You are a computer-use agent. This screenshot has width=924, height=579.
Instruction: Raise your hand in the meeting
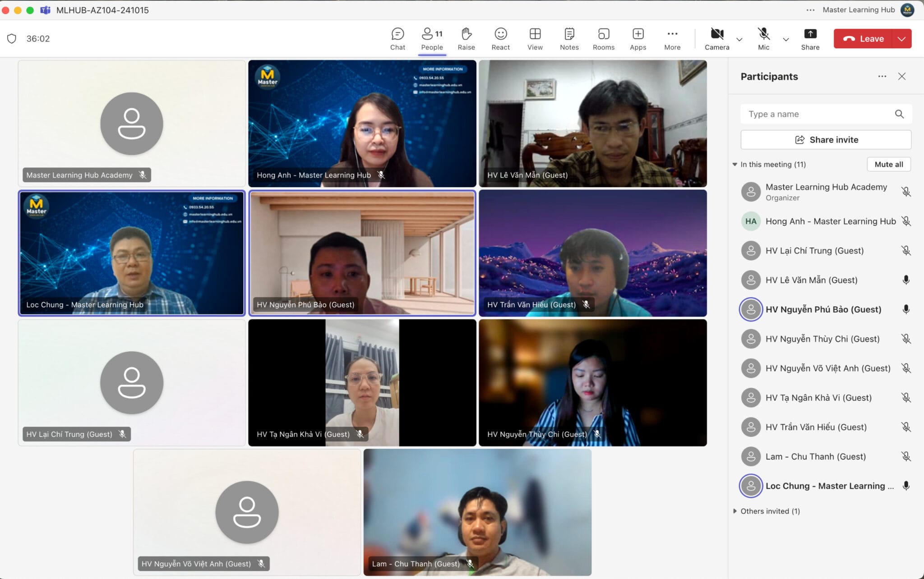pos(467,38)
